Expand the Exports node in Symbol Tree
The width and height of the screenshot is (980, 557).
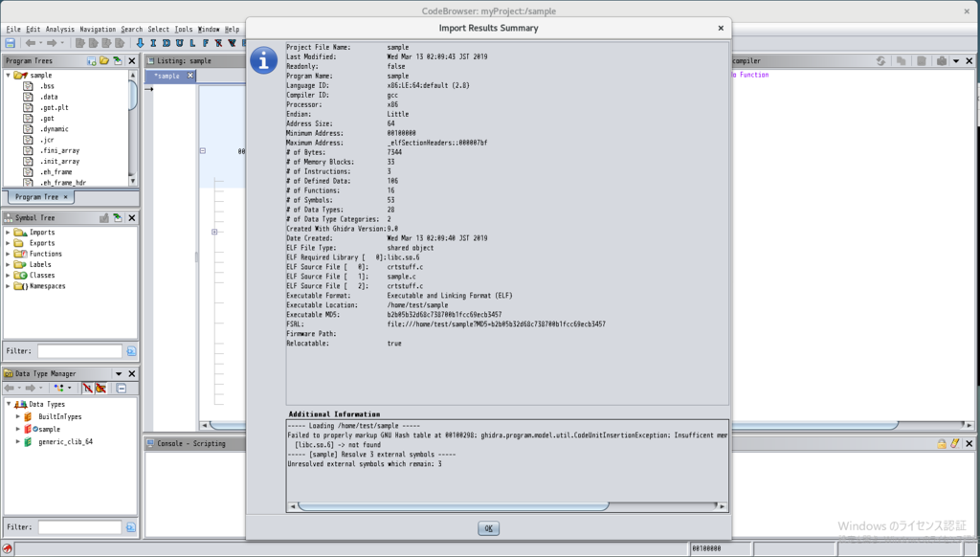tap(8, 243)
